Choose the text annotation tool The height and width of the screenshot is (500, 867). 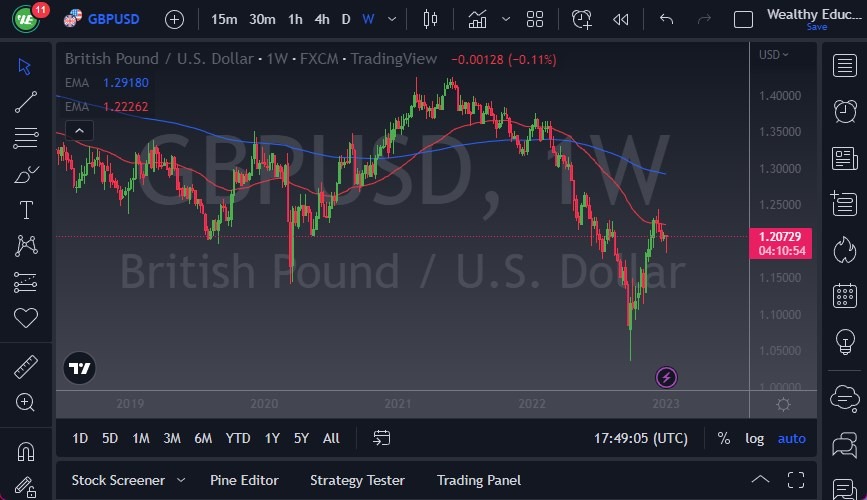pos(26,210)
